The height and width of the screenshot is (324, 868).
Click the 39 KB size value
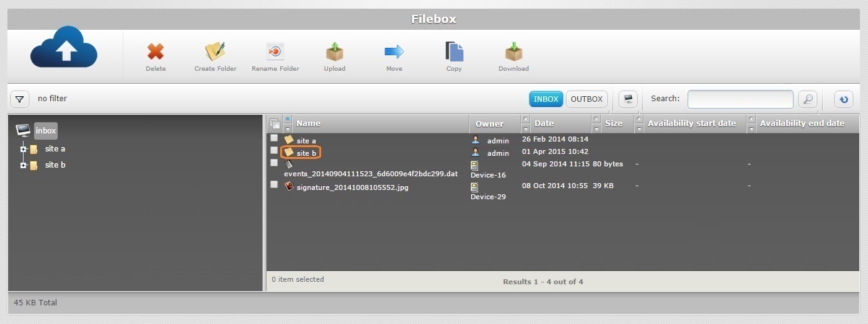pos(603,186)
